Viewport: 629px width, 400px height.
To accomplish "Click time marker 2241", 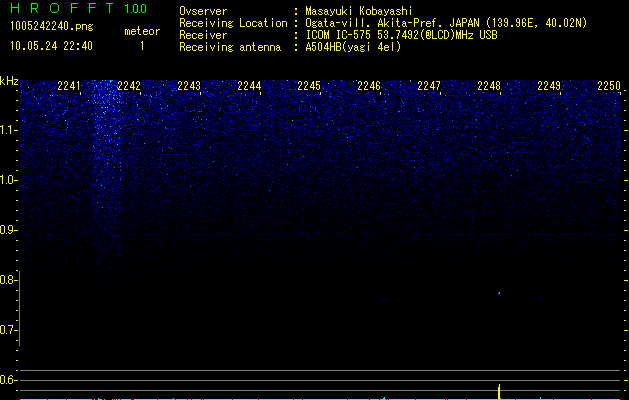I will [69, 86].
